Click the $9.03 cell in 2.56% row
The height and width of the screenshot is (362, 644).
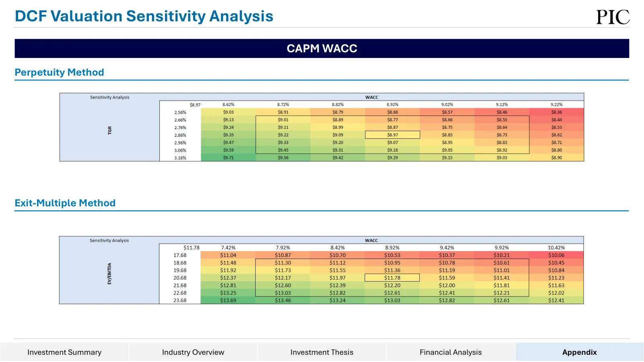(228, 112)
